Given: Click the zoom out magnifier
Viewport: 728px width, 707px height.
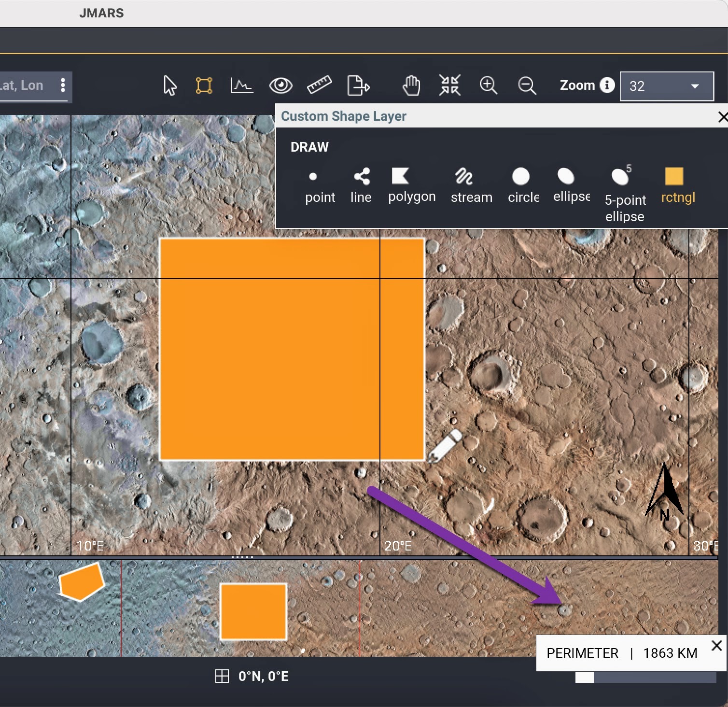Looking at the screenshot, I should pos(527,86).
